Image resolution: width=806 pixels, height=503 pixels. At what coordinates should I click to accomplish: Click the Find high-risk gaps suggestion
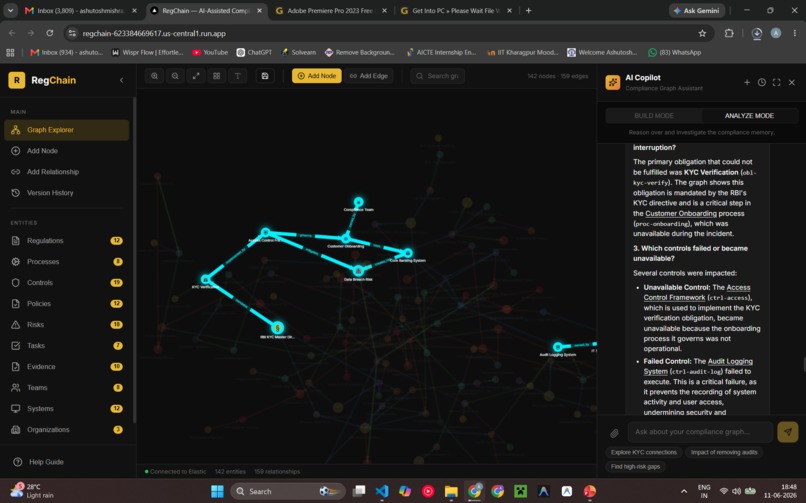coord(635,467)
